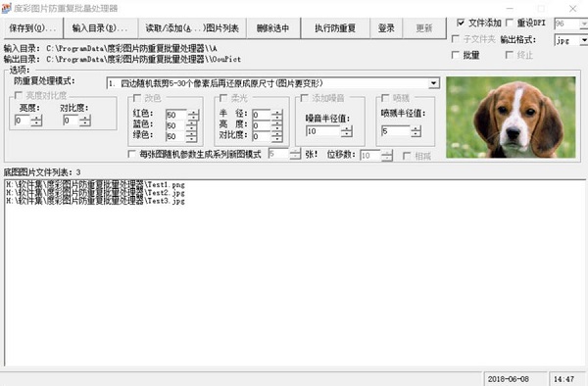The image size is (588, 386).
Task: Enable the 批量 checkbox
Action: coord(456,55)
